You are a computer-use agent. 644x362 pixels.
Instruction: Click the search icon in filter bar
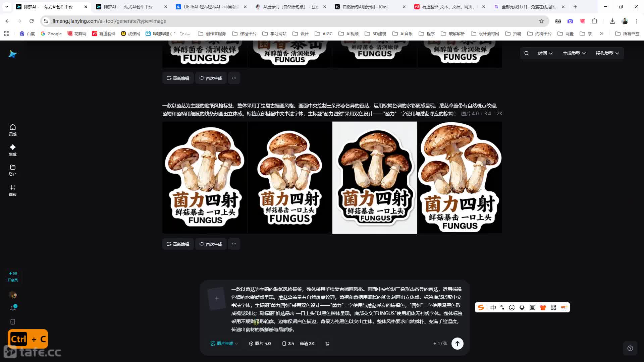tap(526, 53)
